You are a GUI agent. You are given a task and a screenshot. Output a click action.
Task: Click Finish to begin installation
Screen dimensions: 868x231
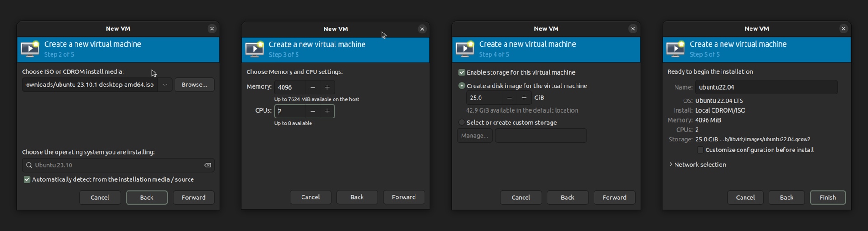tap(828, 198)
